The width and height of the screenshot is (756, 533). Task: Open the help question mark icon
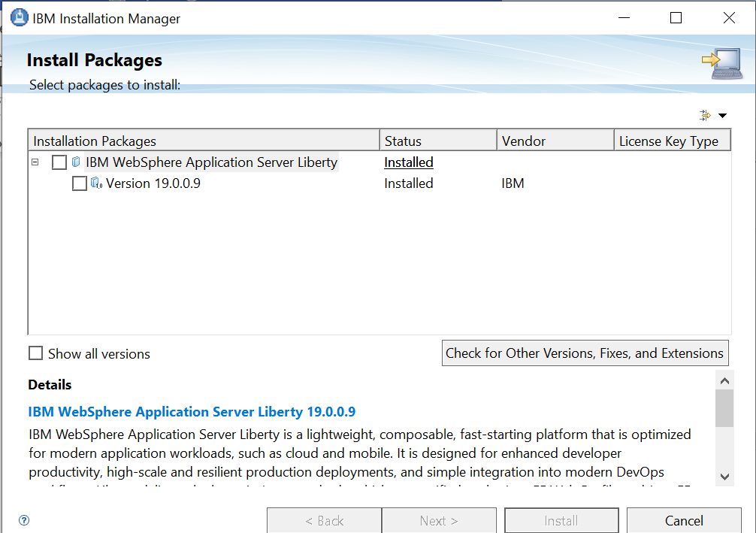[23, 520]
